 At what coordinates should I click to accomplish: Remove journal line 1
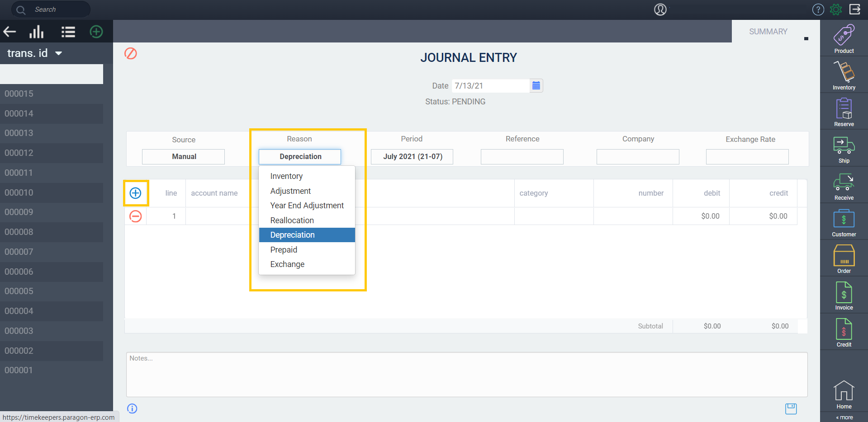point(136,216)
